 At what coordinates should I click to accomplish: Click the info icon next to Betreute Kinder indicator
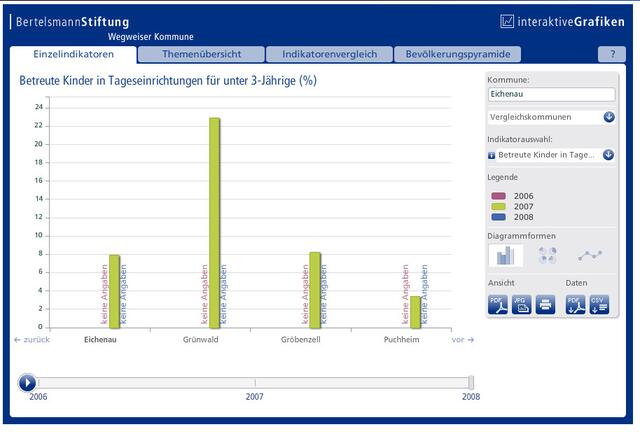(491, 155)
